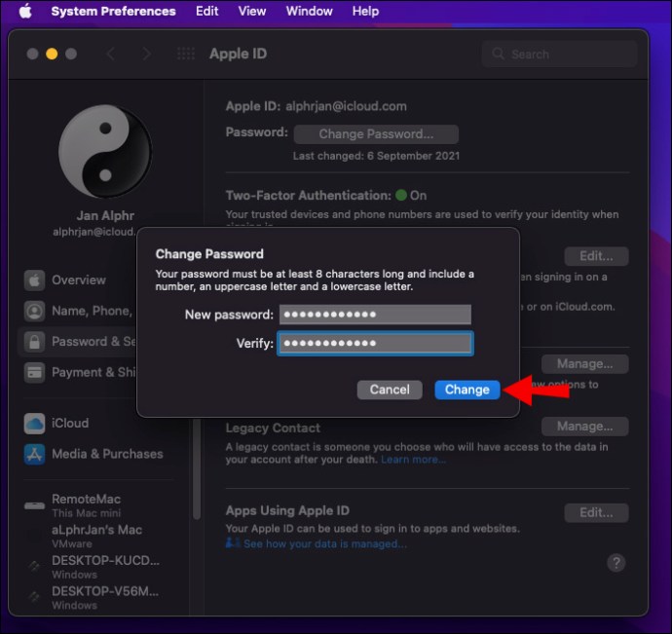Click the Media & Purchases label
This screenshot has width=672, height=634.
(x=107, y=455)
